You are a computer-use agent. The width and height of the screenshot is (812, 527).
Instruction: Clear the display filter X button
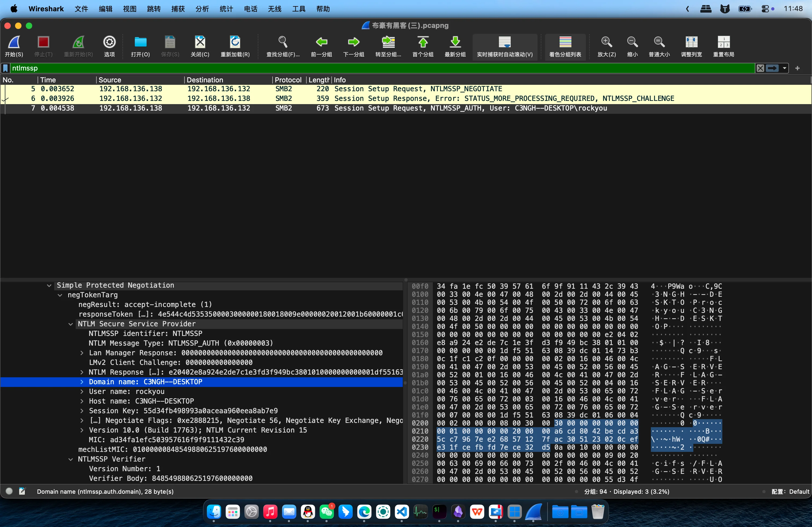tap(760, 68)
